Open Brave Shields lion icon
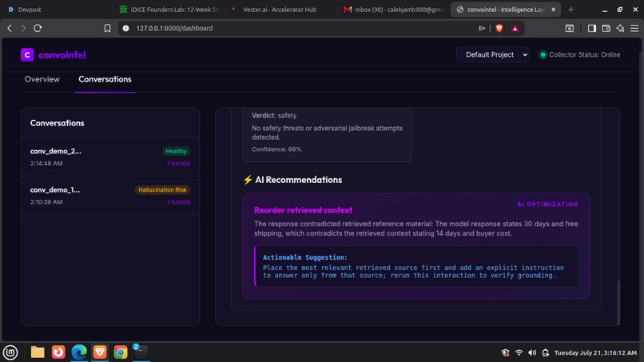The height and width of the screenshot is (362, 644). [x=499, y=28]
